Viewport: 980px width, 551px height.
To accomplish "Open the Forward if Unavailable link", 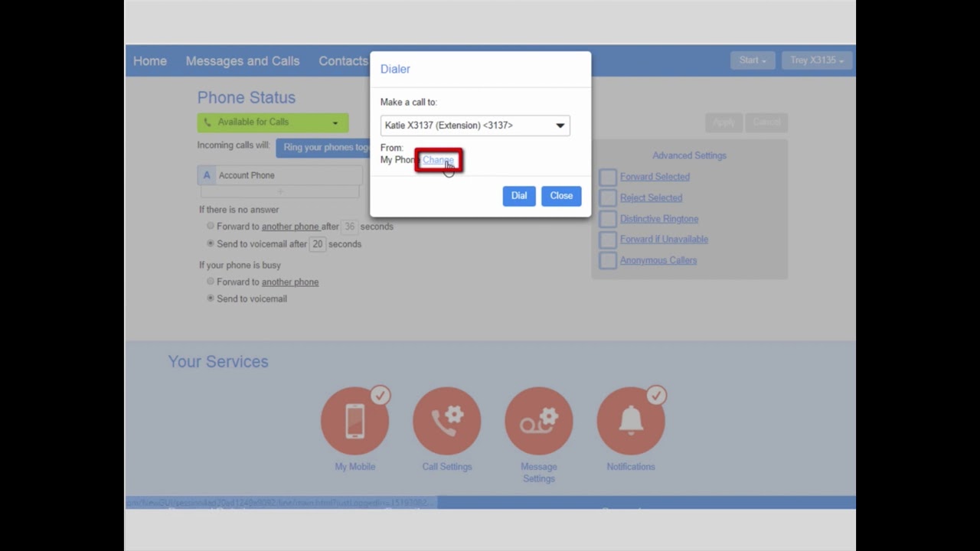I will (x=664, y=240).
